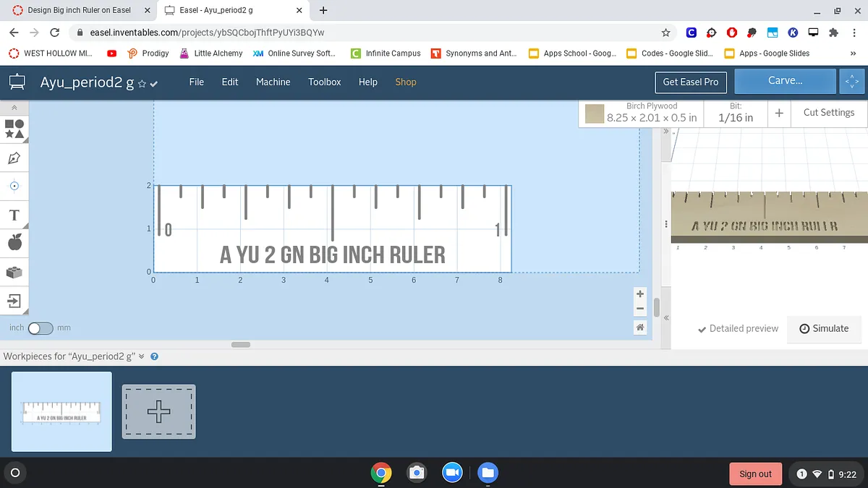
Task: Add a new workpiece with plus thumbnail
Action: pyautogui.click(x=158, y=411)
